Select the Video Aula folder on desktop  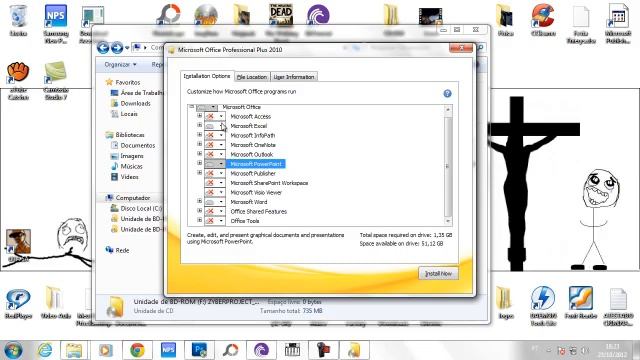pos(56,303)
